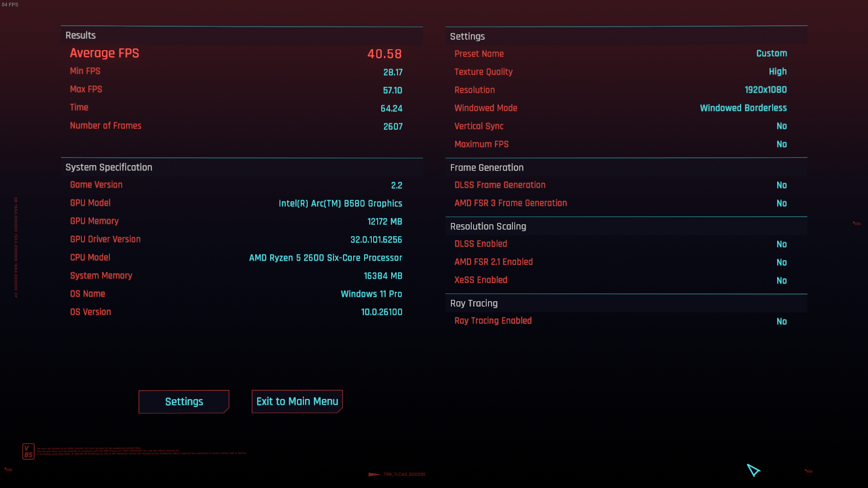
Task: Click the Windowed Borderless value
Action: pyautogui.click(x=743, y=108)
